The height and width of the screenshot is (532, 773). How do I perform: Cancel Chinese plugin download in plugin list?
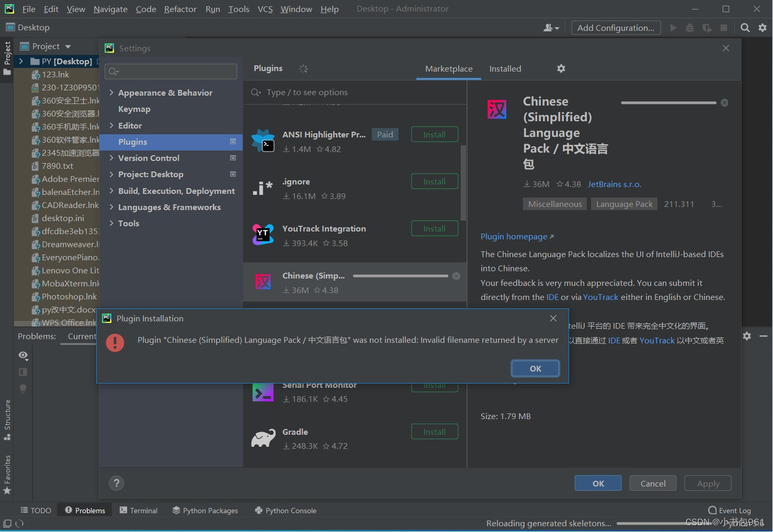456,276
